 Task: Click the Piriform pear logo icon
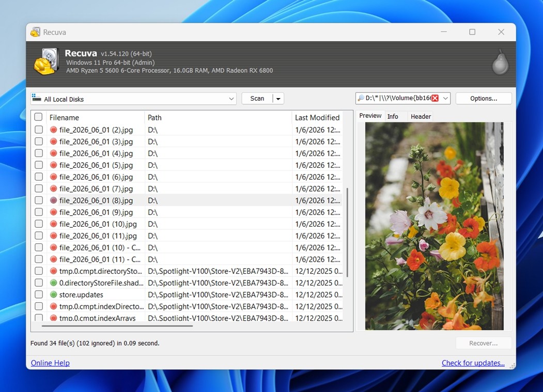500,62
